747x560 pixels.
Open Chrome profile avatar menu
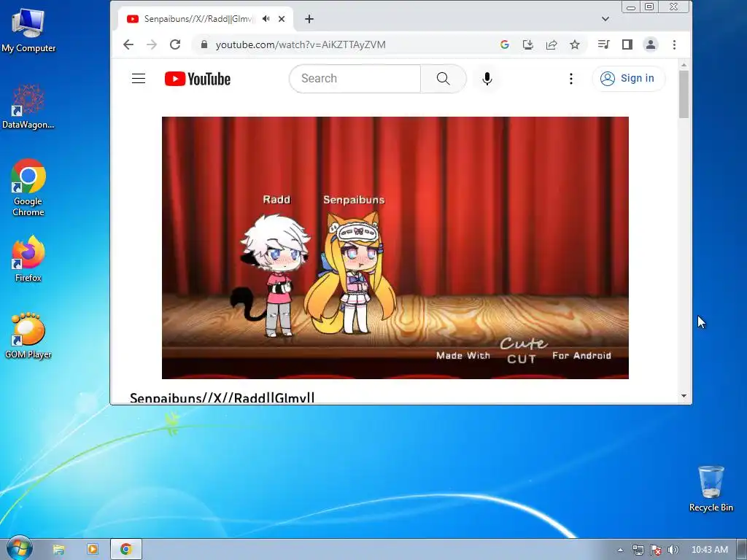click(x=650, y=44)
